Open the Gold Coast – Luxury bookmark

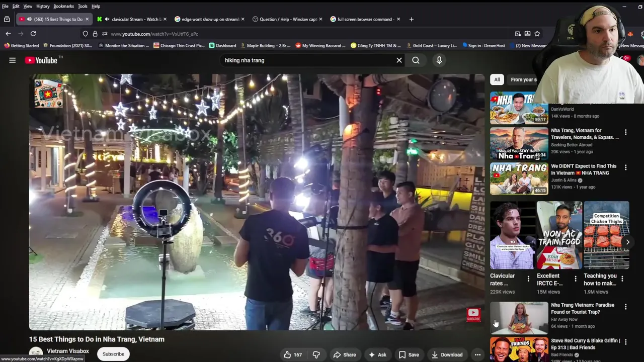coord(431,45)
